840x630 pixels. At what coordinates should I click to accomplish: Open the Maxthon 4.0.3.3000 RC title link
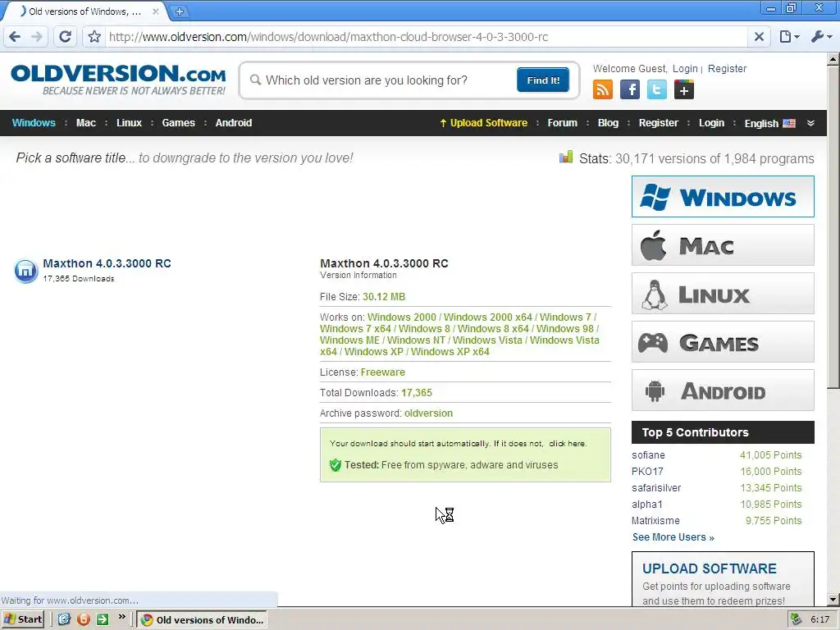tap(107, 263)
